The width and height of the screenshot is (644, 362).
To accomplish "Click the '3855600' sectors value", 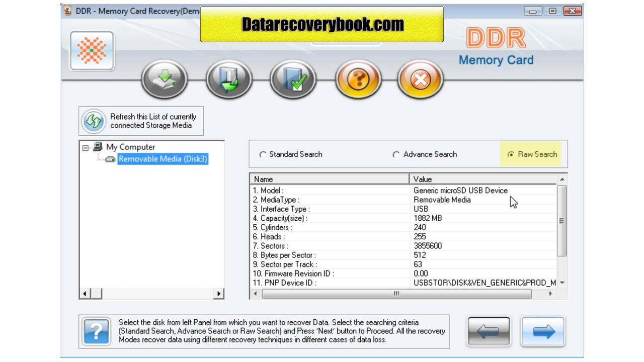I will 428,246.
